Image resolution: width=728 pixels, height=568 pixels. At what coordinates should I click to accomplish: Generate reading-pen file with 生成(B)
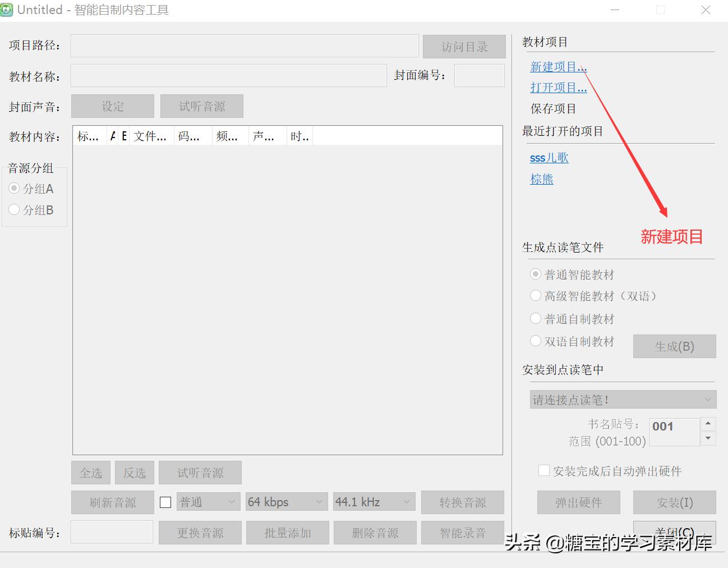point(674,346)
